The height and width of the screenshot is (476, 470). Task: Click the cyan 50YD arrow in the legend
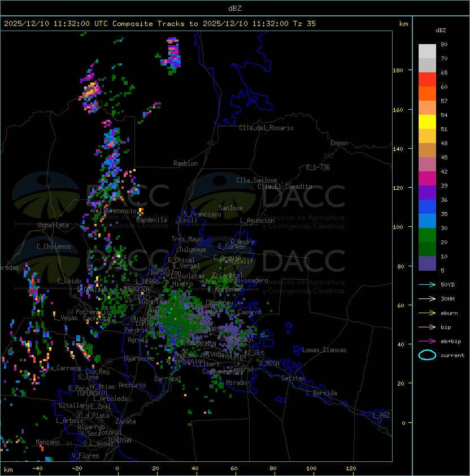point(427,284)
